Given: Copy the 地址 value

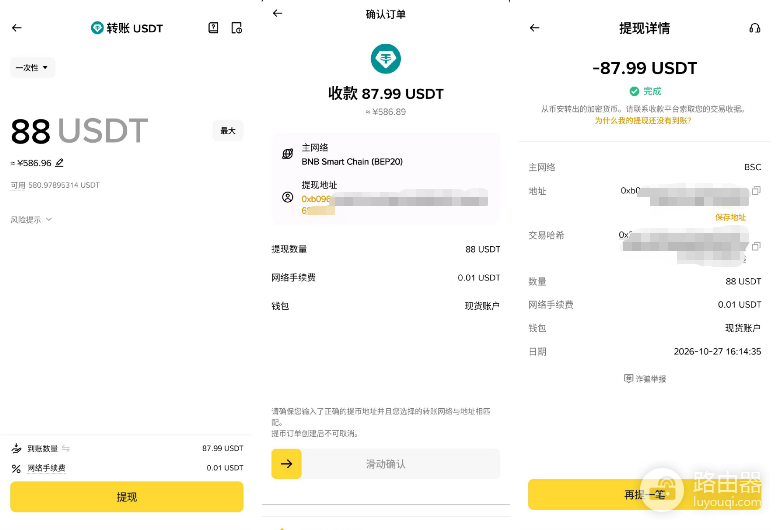Looking at the screenshot, I should (756, 191).
